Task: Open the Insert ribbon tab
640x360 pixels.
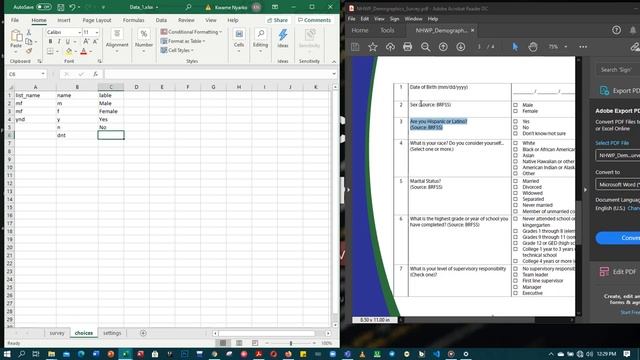Action: 64,20
